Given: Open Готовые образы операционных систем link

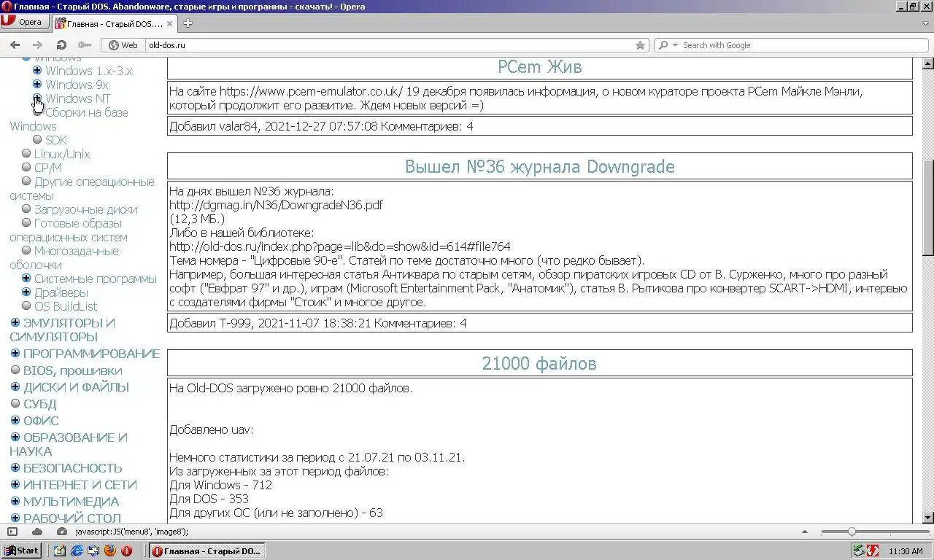Looking at the screenshot, I should [x=69, y=230].
